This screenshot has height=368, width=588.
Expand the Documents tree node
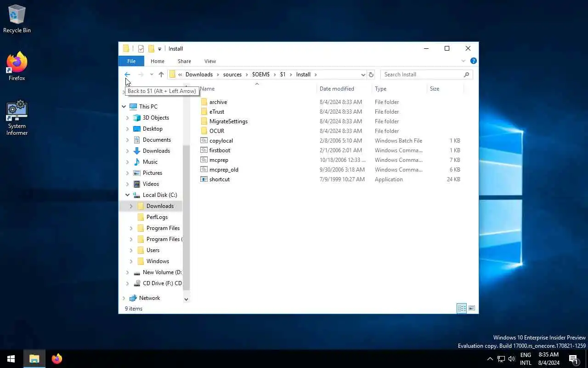point(128,140)
